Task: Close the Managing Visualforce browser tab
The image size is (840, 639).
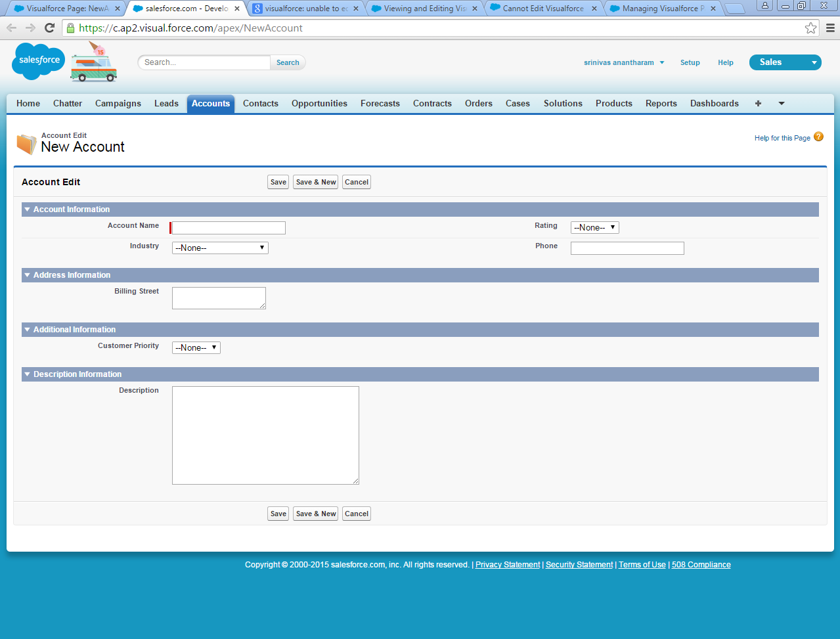Action: (713, 9)
